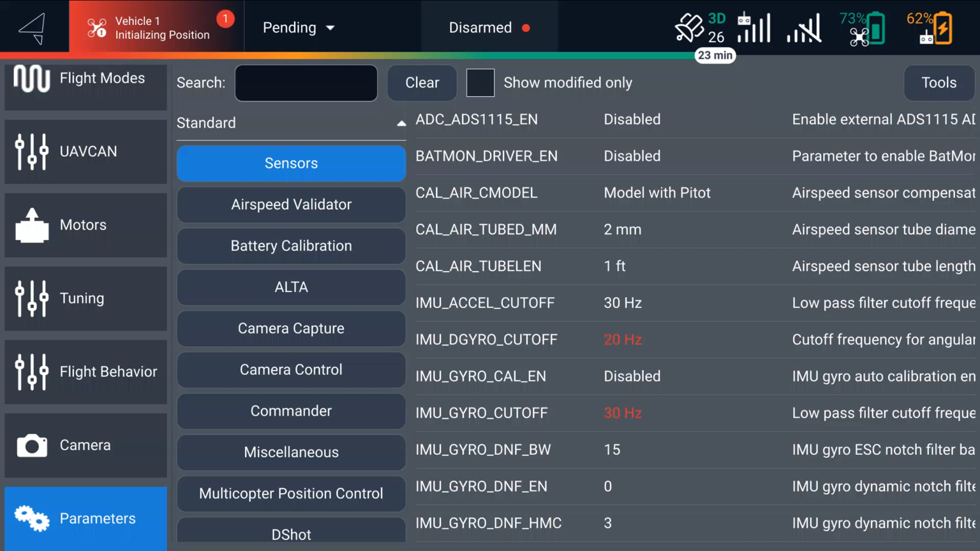Click the telemetry signal bars icon
This screenshot has height=551, width=980.
tap(803, 29)
